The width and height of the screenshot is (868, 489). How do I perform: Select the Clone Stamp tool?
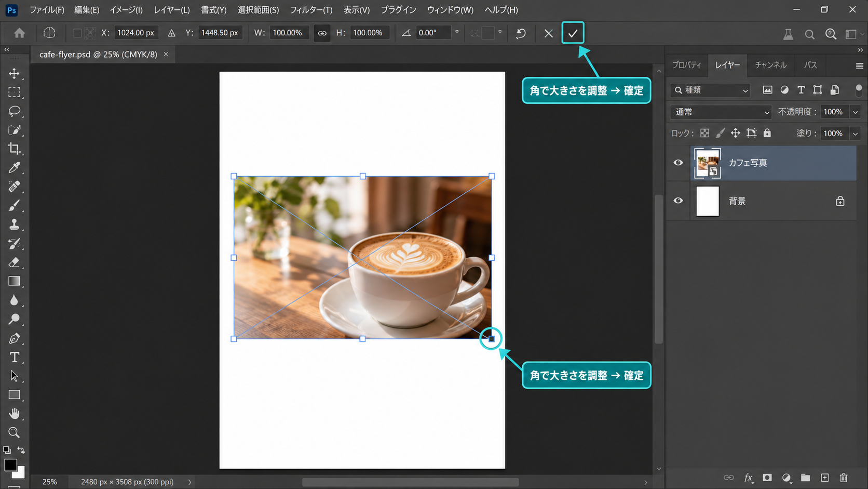[x=14, y=224]
